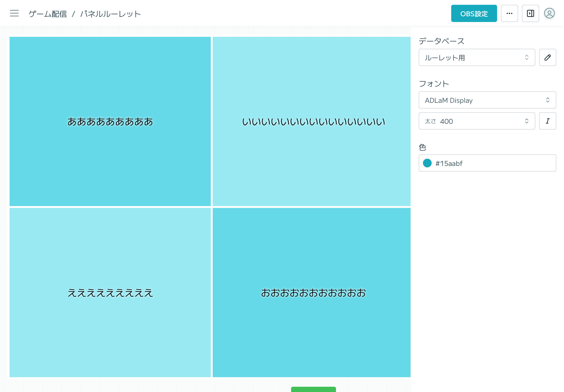Collapse the right sidebar panel icon
The width and height of the screenshot is (564, 392).
[530, 14]
